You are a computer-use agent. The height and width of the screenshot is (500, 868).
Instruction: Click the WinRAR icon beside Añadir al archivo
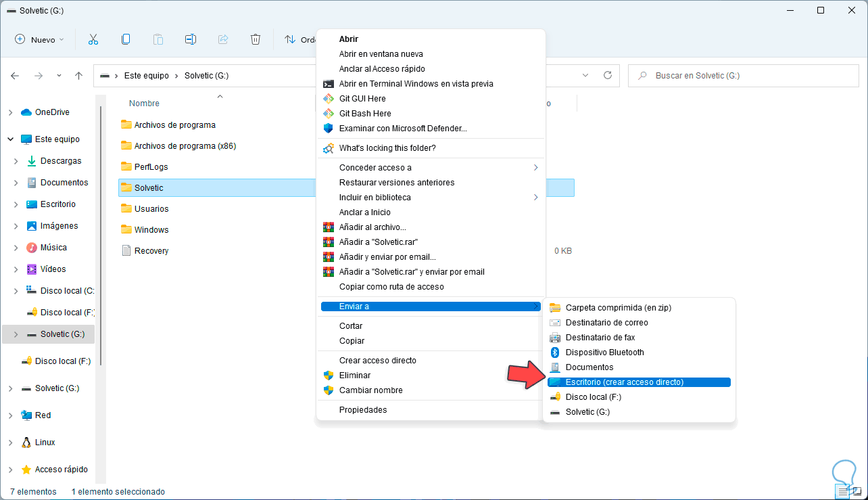pos(329,227)
